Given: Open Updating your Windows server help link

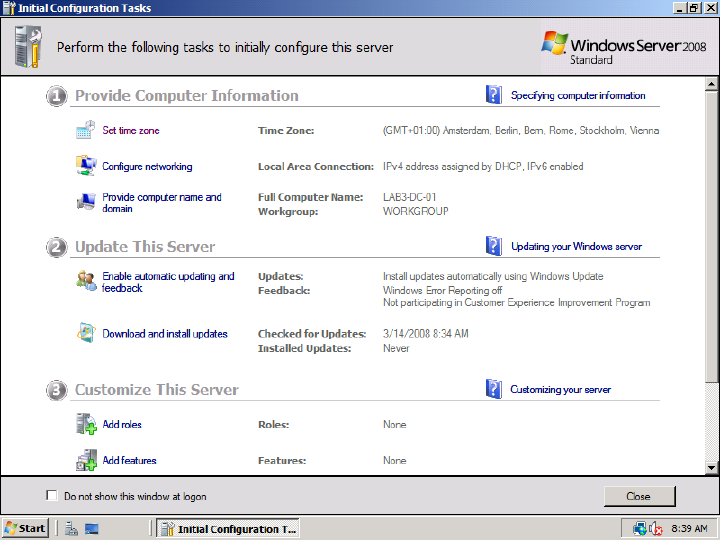Looking at the screenshot, I should click(x=576, y=247).
